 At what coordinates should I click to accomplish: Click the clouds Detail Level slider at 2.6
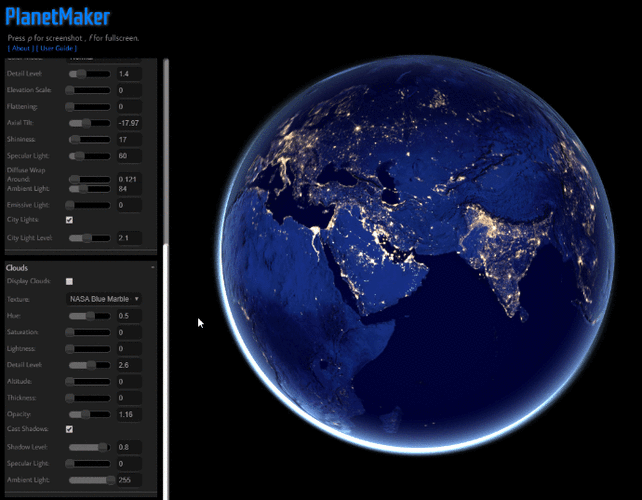89,365
